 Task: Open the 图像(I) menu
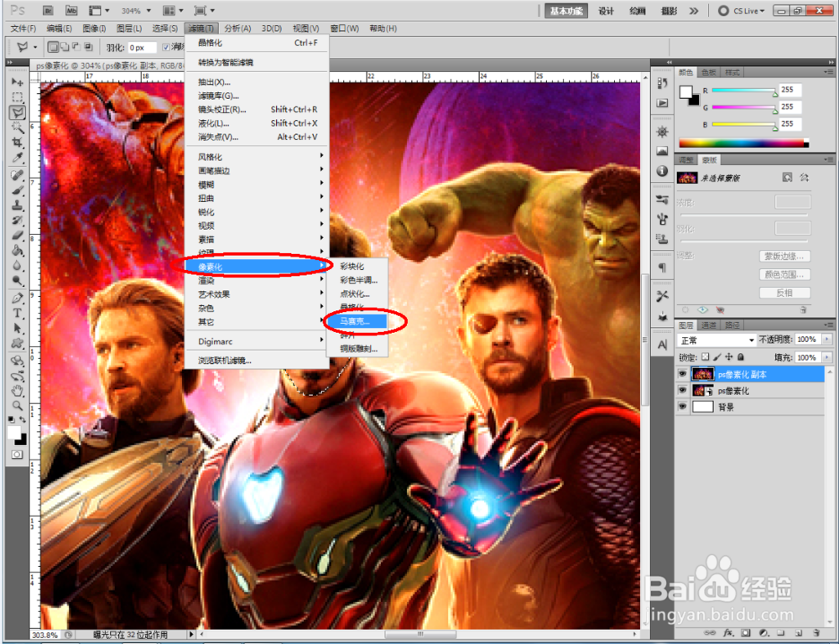(x=94, y=29)
